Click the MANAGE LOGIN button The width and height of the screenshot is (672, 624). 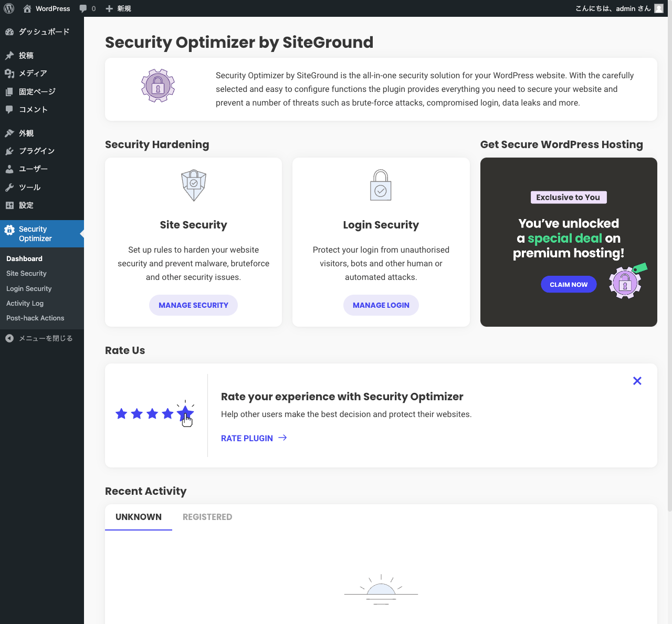(381, 305)
